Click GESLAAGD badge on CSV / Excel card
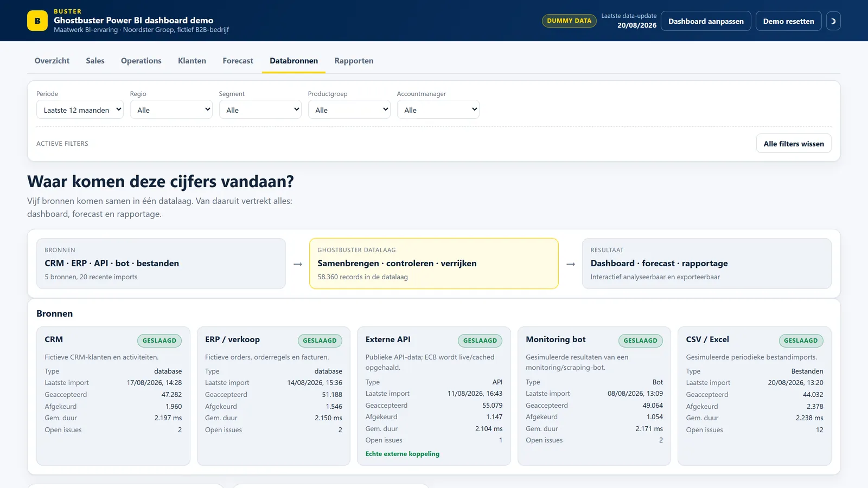The height and width of the screenshot is (488, 868). tap(801, 341)
